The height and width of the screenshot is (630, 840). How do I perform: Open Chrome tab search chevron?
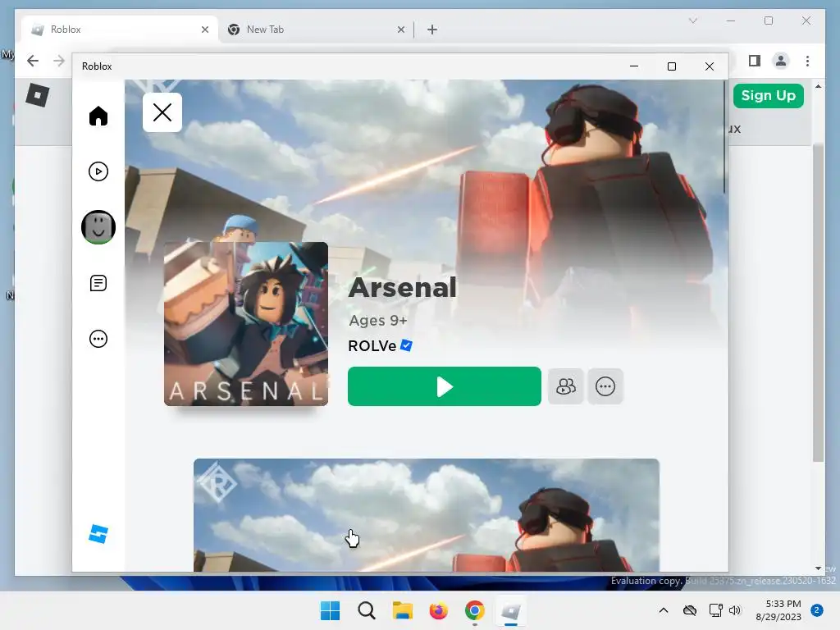click(x=692, y=21)
